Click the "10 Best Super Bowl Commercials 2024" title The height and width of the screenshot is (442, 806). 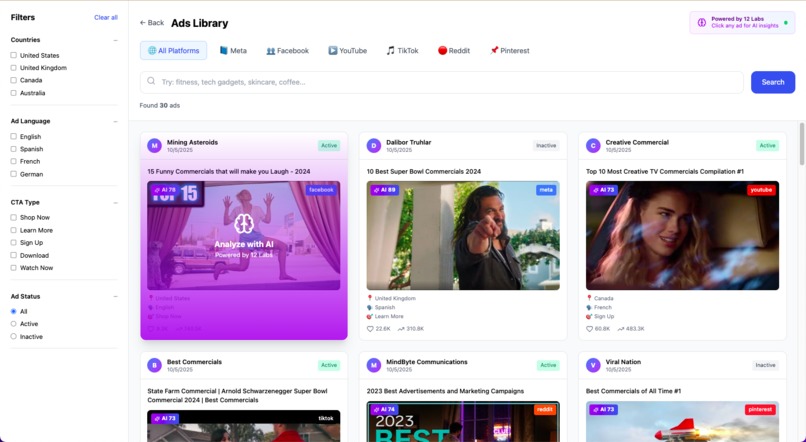424,172
